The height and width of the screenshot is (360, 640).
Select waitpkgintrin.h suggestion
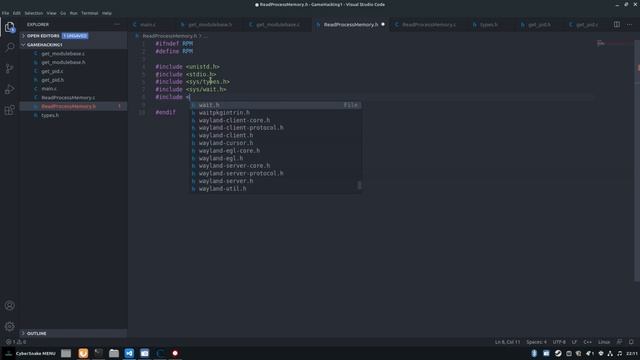[276, 113]
